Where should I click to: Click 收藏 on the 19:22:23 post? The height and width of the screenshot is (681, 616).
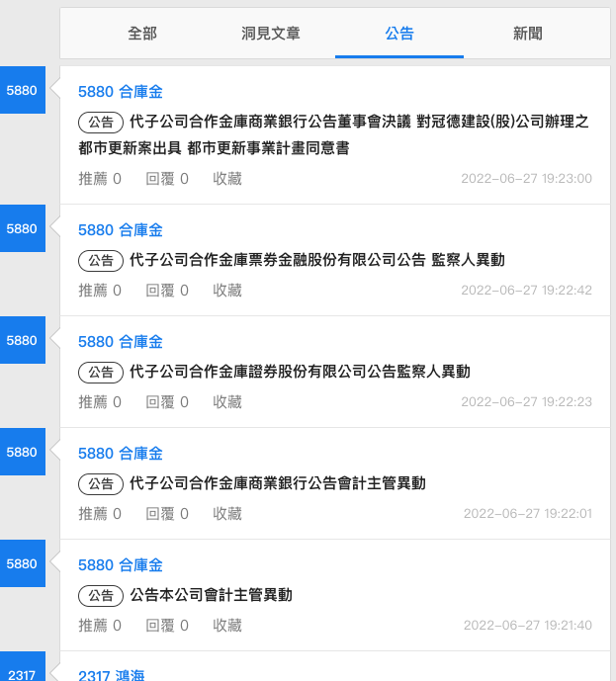click(x=227, y=401)
